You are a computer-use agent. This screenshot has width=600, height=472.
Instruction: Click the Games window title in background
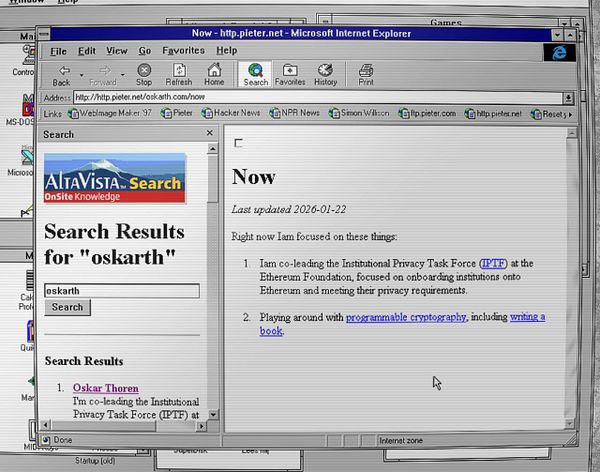446,23
